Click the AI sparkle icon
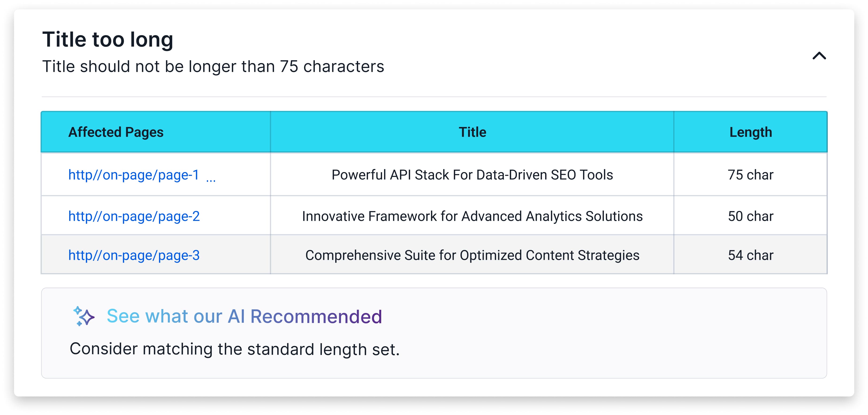The height and width of the screenshot is (415, 868). coord(84,316)
